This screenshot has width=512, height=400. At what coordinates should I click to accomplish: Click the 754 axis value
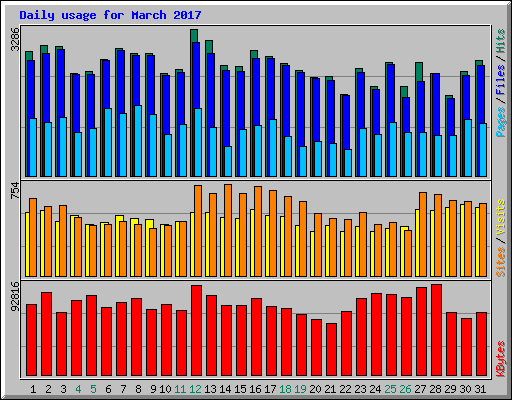(15, 191)
